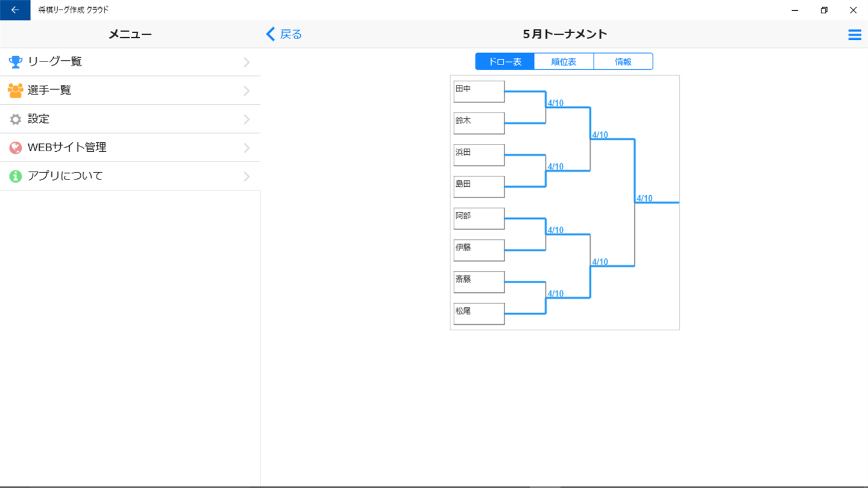Click the back arrow in title bar
868x488 pixels.
15,10
